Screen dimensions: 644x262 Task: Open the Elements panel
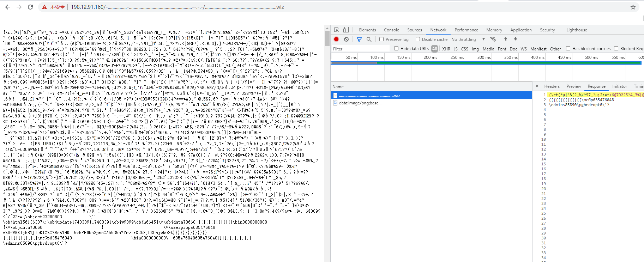tap(367, 30)
